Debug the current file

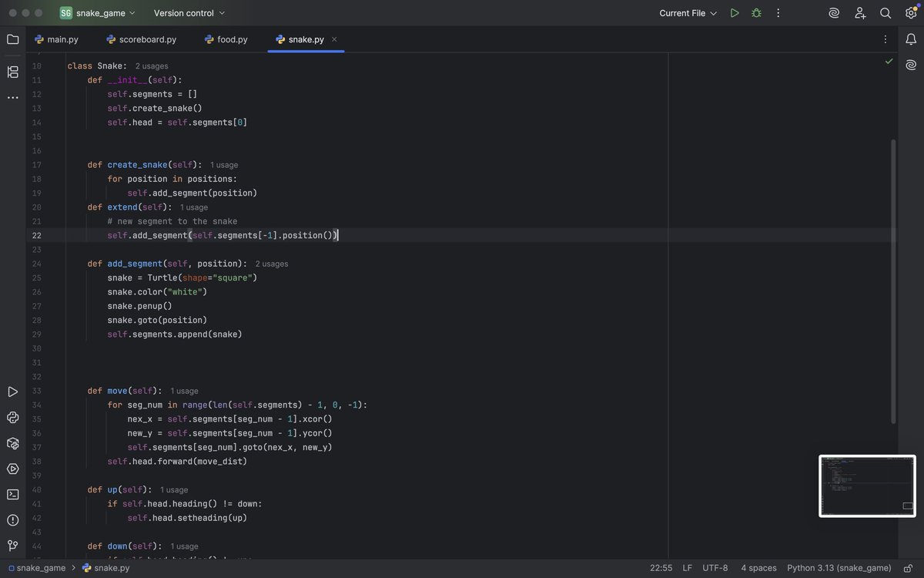point(756,13)
